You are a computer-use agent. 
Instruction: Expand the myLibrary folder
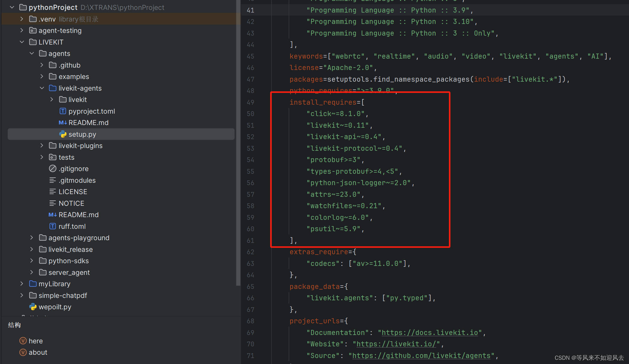point(22,284)
